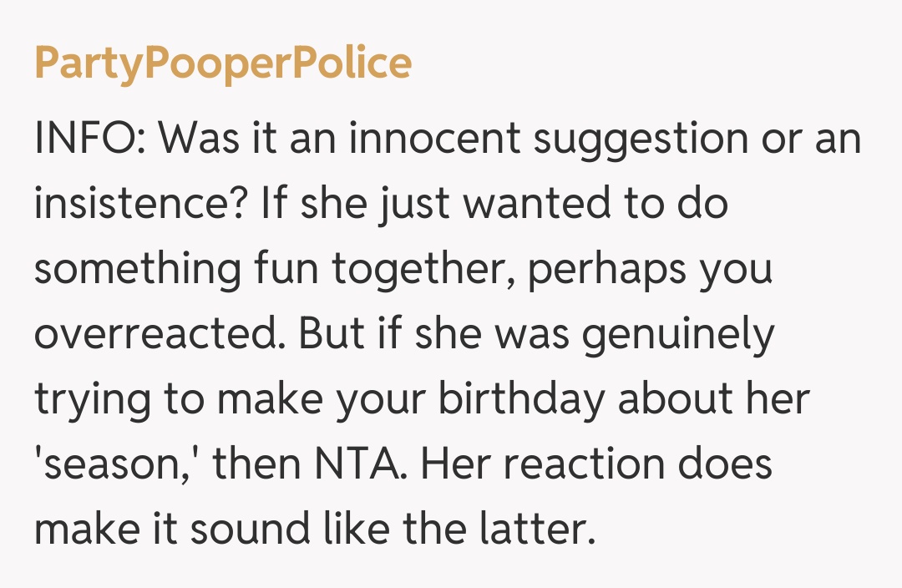This screenshot has width=902, height=588.
Task: Click the word 'genuinely' in the comment
Action: [679, 335]
